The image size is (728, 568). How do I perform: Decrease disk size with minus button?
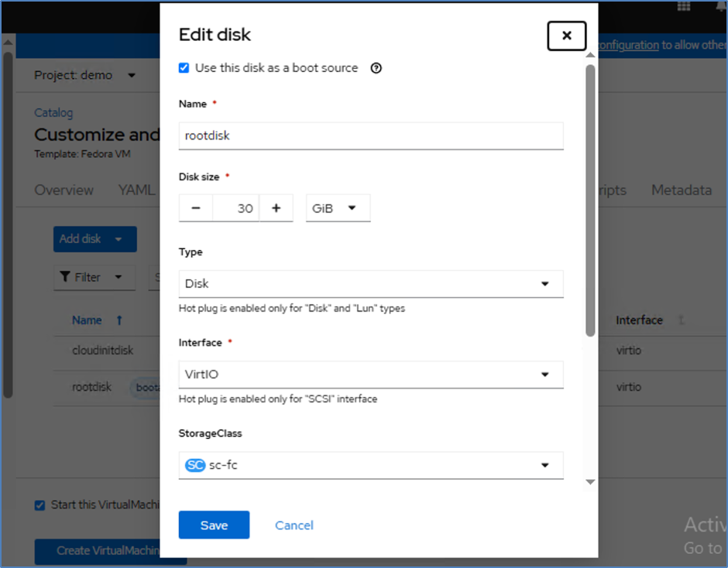(196, 208)
